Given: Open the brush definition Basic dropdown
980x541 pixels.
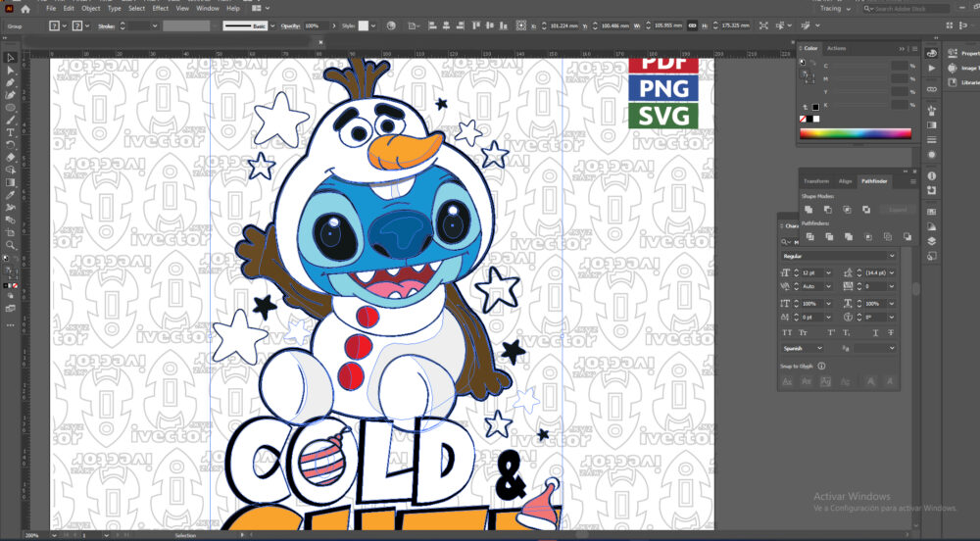Looking at the screenshot, I should (x=272, y=25).
